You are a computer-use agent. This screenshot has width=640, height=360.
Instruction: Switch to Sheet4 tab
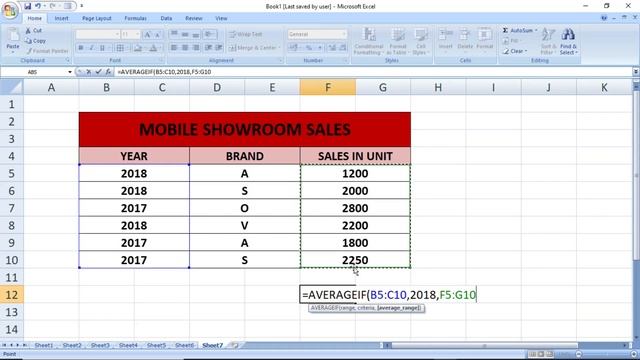128,345
